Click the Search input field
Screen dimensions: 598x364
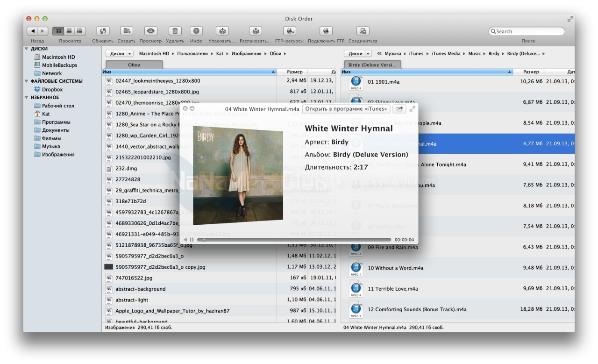coord(528,31)
